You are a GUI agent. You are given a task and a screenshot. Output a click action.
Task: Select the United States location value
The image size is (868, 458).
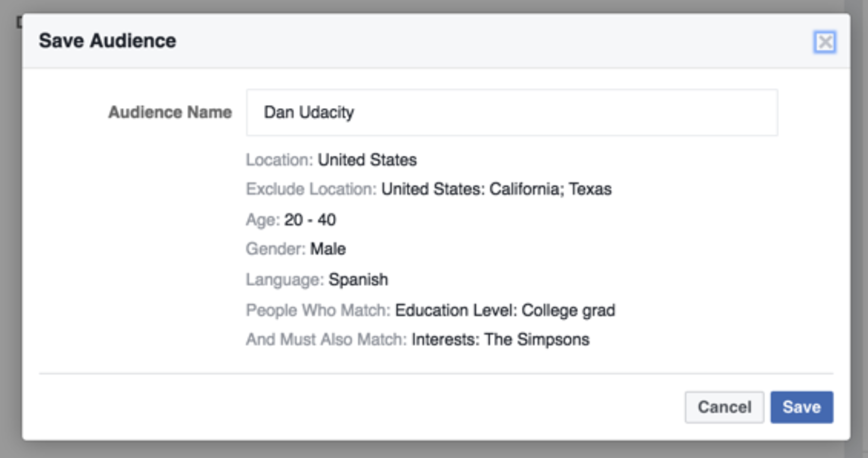click(x=367, y=160)
